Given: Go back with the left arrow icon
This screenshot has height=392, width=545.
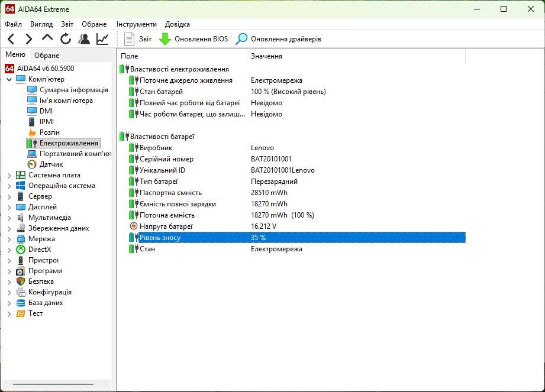Looking at the screenshot, I should point(11,39).
